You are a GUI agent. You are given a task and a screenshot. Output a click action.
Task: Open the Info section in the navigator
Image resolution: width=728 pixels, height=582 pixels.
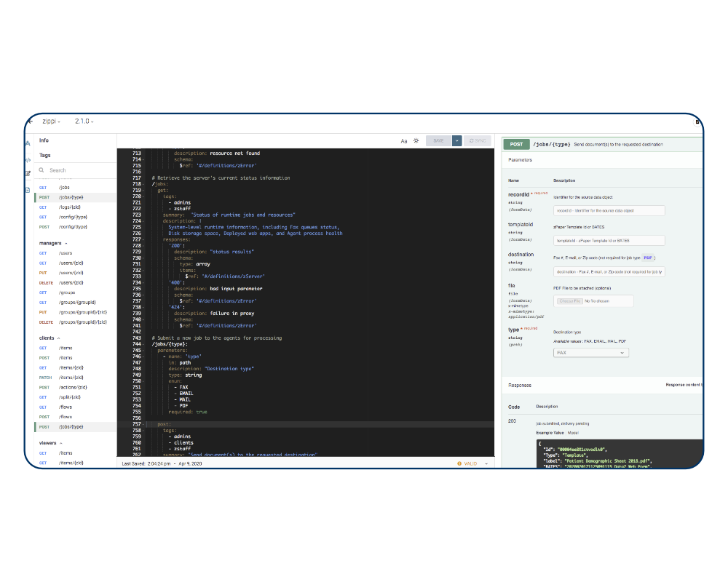(x=44, y=140)
